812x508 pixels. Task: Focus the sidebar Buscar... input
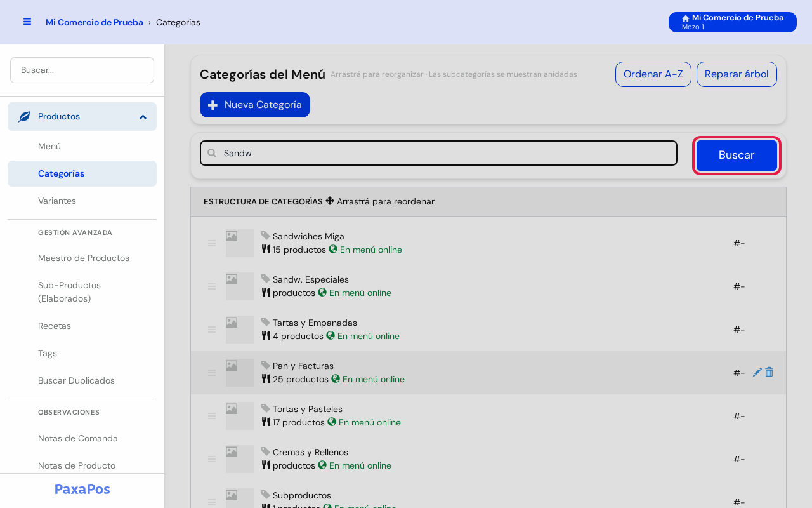pos(82,70)
